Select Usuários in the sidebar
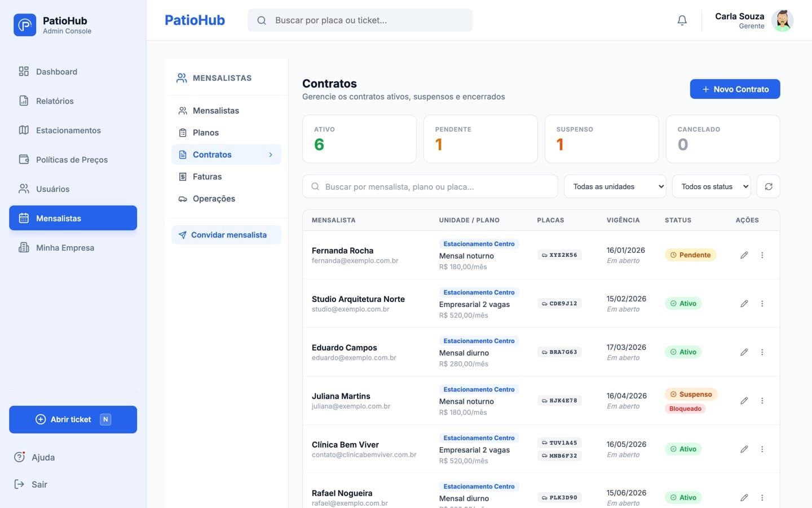 click(x=73, y=189)
